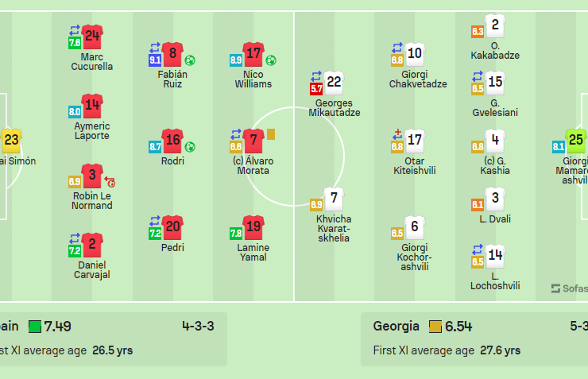Click the blue 9.1 rating of Fabián Ruiz
The height and width of the screenshot is (379, 588).
(x=156, y=60)
